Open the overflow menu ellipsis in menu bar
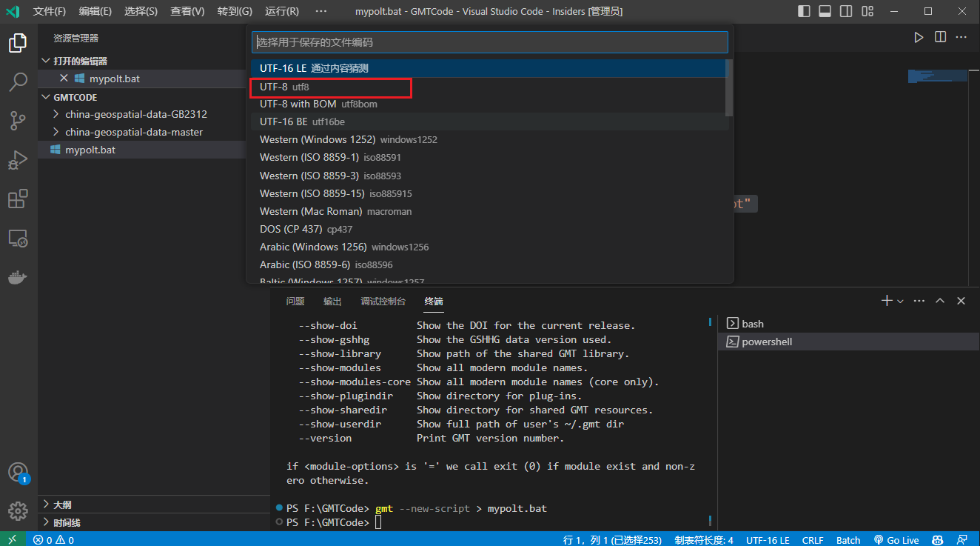This screenshot has width=980, height=546. [x=320, y=11]
